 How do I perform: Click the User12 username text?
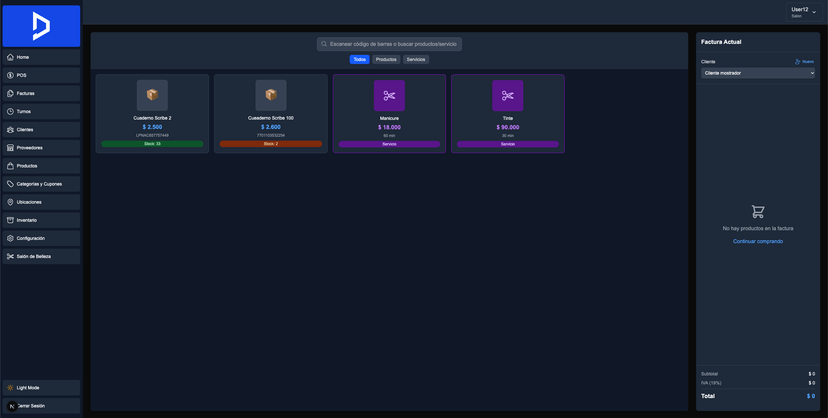(x=799, y=10)
